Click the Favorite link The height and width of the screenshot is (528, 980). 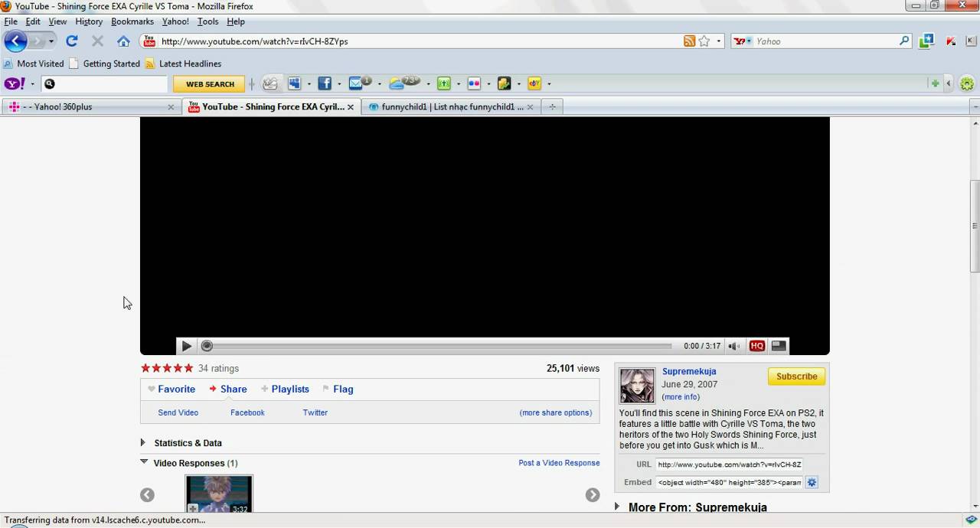tap(176, 389)
